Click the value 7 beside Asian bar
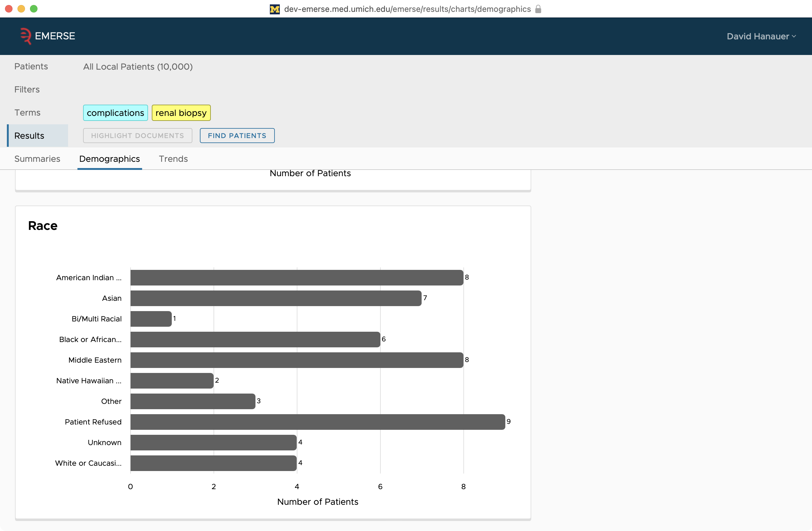 425,298
